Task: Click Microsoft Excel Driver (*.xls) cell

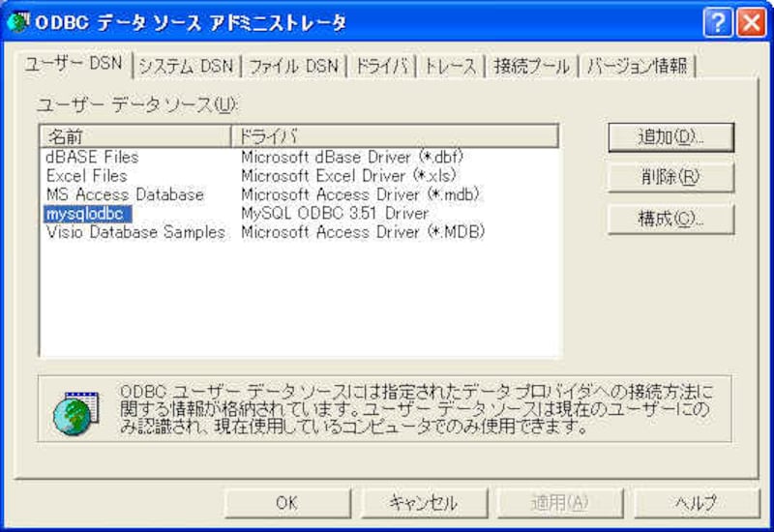Action: pyautogui.click(x=348, y=176)
